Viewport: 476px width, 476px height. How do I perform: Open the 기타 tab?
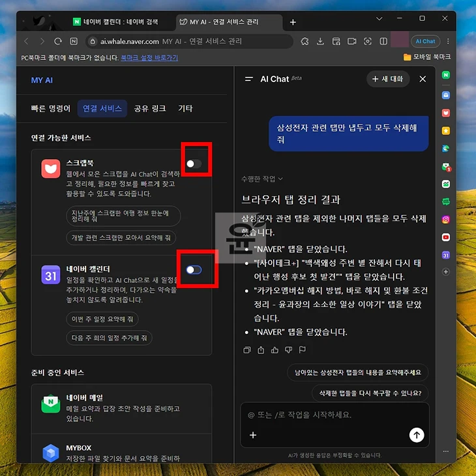coord(185,108)
